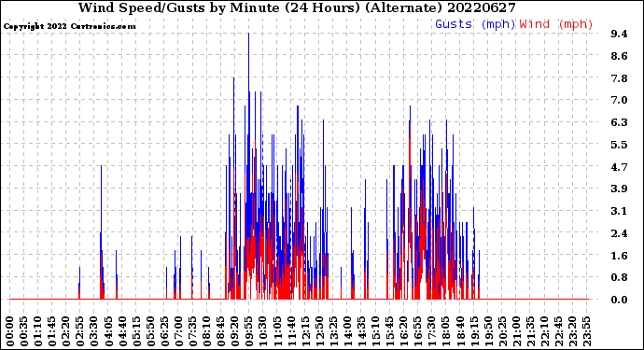The width and height of the screenshot is (644, 350).
Task: Click the 01:10 time axis label
Action: [37, 331]
